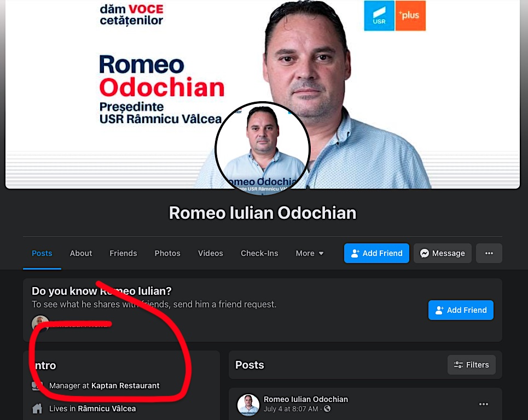Open the post options three-dots menu
The image size is (528, 420).
pos(484,404)
